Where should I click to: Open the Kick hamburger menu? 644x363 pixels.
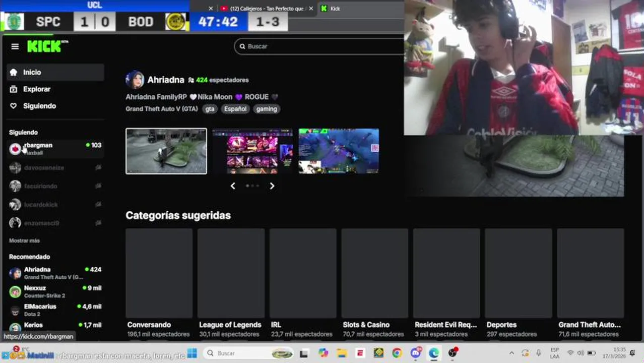pyautogui.click(x=15, y=46)
